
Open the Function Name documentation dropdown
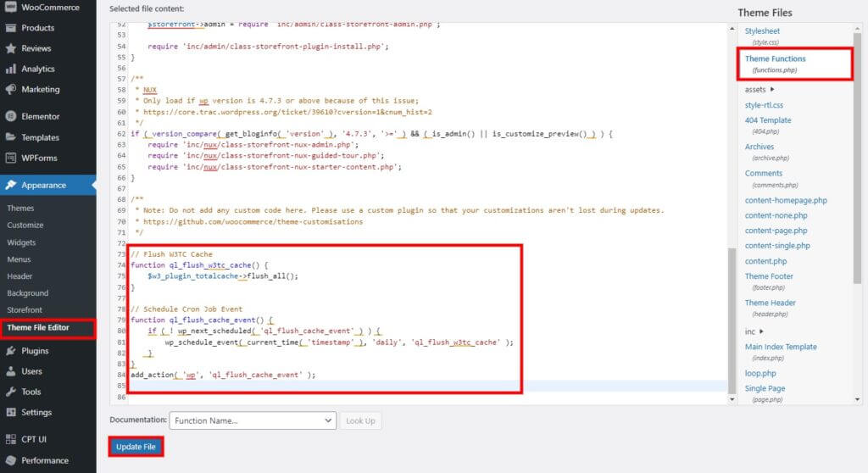click(253, 420)
